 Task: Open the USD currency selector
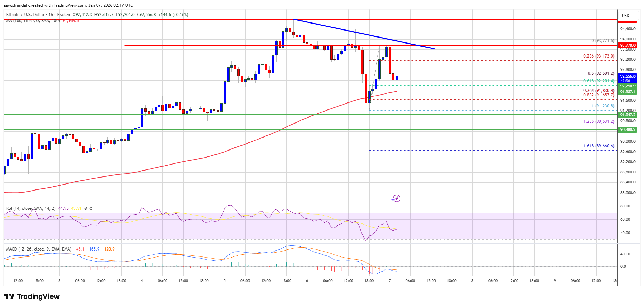[x=625, y=16]
